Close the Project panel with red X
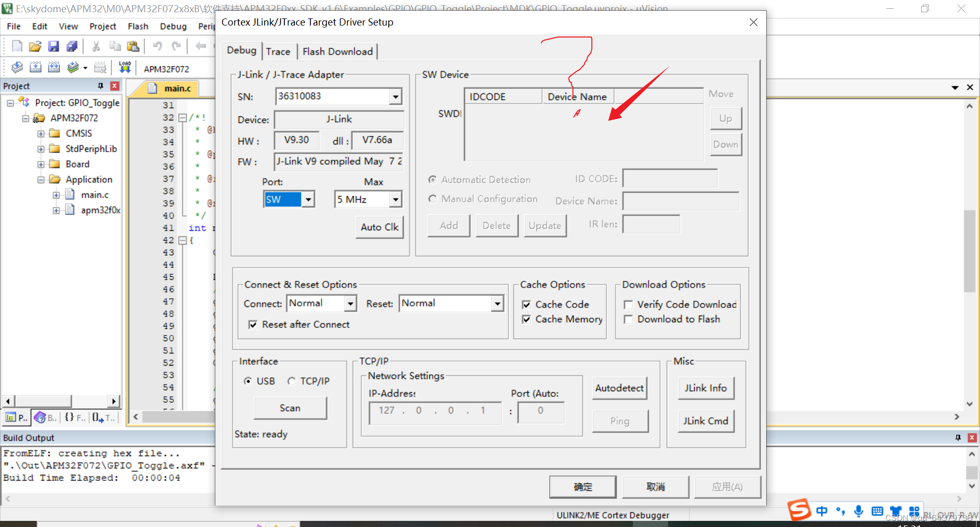Image resolution: width=980 pixels, height=527 pixels. pos(115,86)
